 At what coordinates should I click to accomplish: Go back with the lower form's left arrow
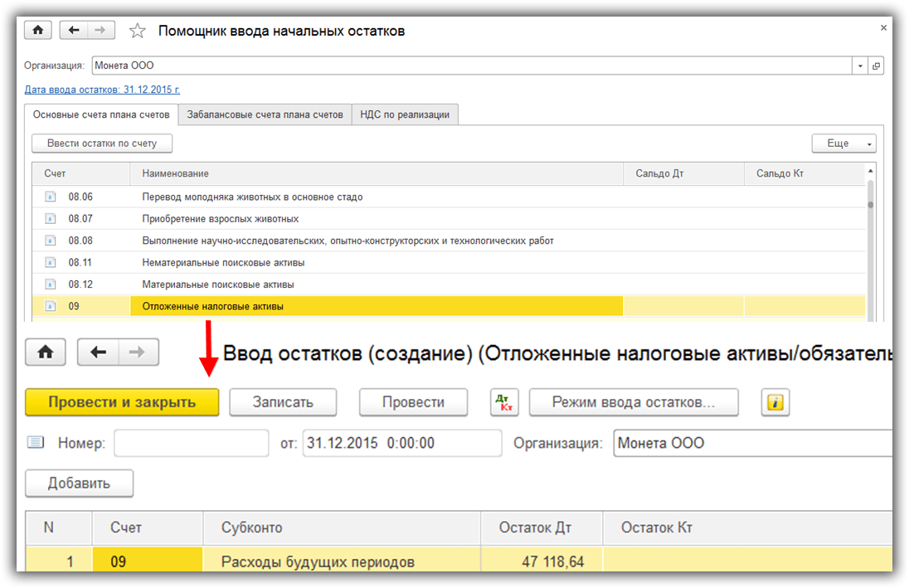click(x=98, y=352)
